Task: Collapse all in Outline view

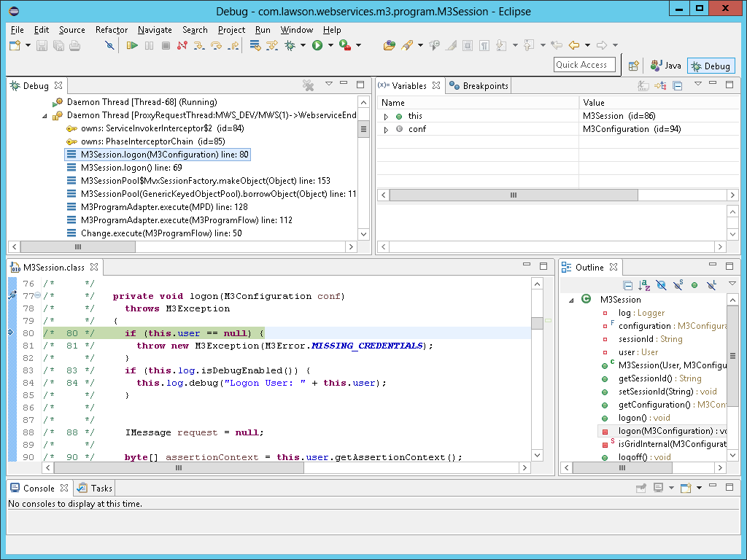Action: (627, 285)
